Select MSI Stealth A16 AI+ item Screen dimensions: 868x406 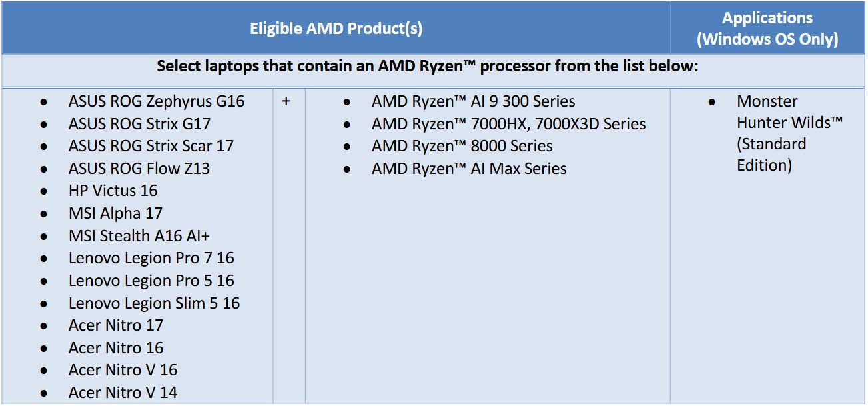(x=139, y=236)
